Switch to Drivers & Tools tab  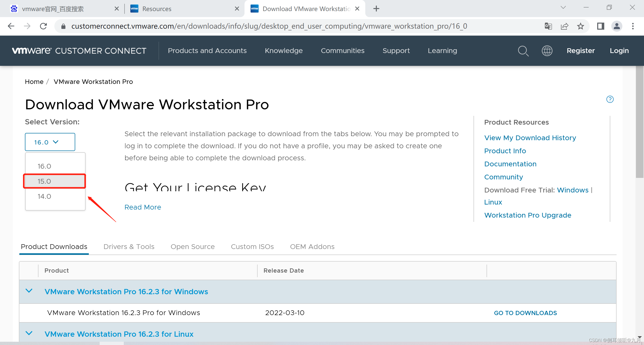click(x=129, y=247)
